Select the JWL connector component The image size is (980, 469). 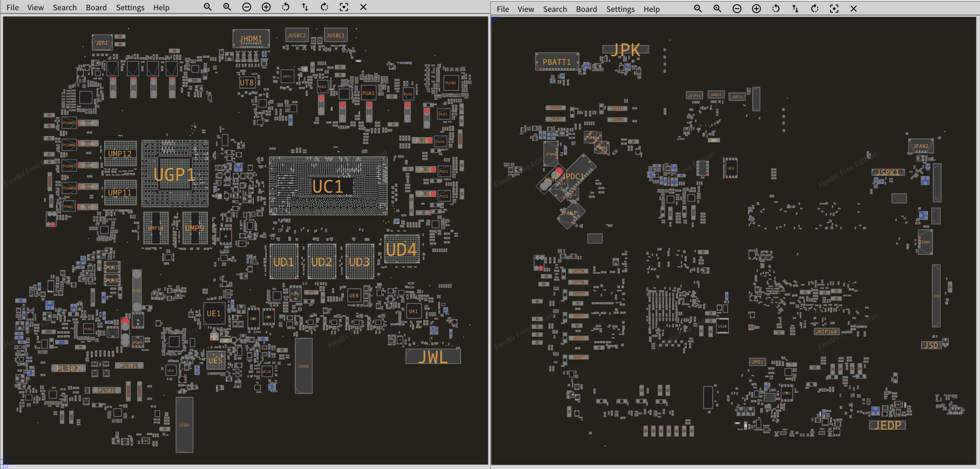(433, 357)
